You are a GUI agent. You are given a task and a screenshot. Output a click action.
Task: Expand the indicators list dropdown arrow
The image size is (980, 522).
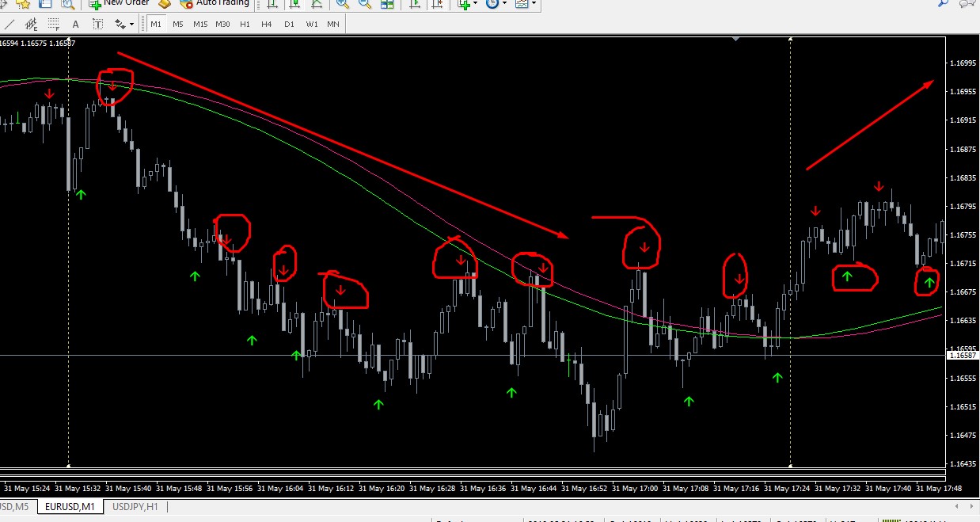point(477,3)
